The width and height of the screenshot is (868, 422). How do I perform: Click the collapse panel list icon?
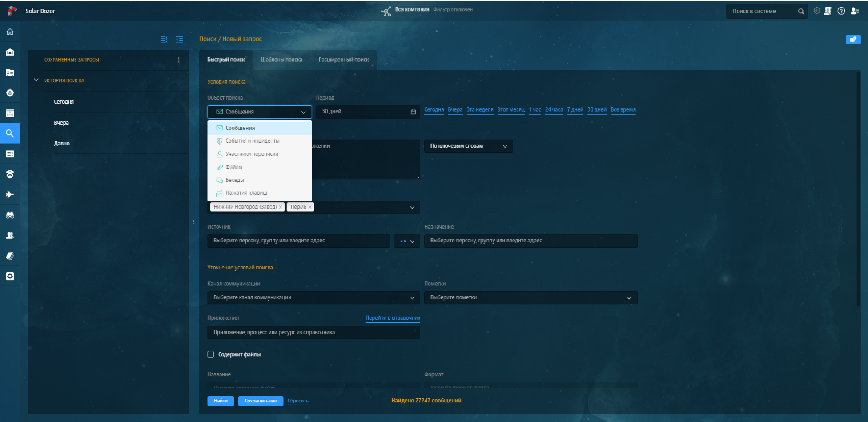tap(164, 40)
